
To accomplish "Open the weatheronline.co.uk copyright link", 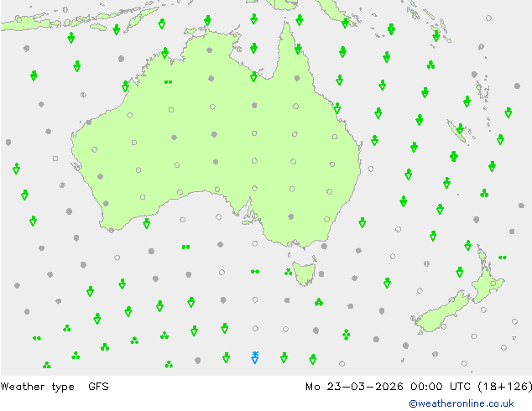I will [x=461, y=403].
